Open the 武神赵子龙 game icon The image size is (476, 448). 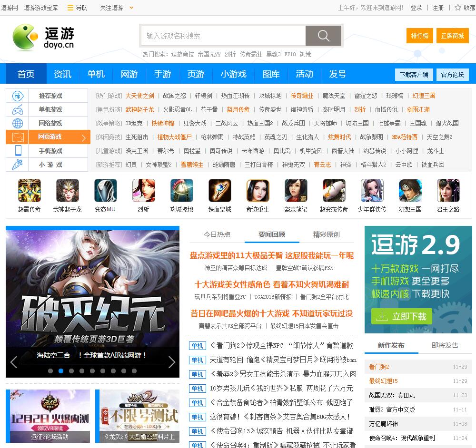(x=68, y=191)
